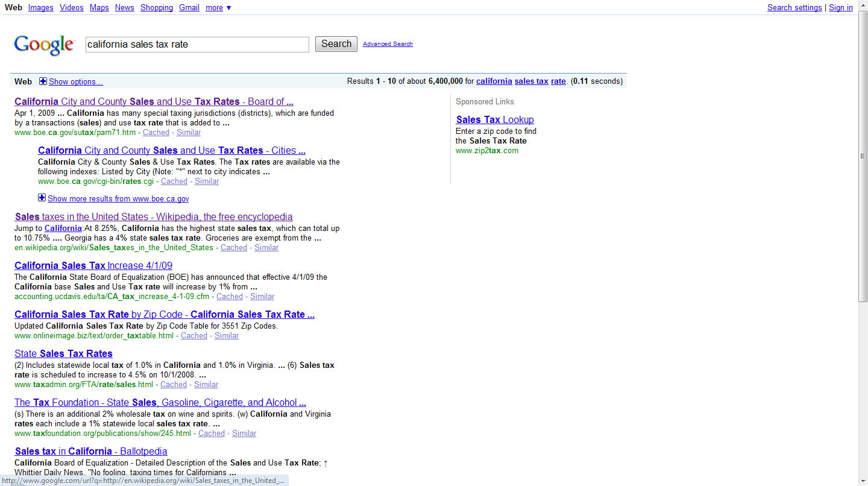Click Similar for en.wikipedia.org result
The height and width of the screenshot is (486, 868).
tap(266, 247)
